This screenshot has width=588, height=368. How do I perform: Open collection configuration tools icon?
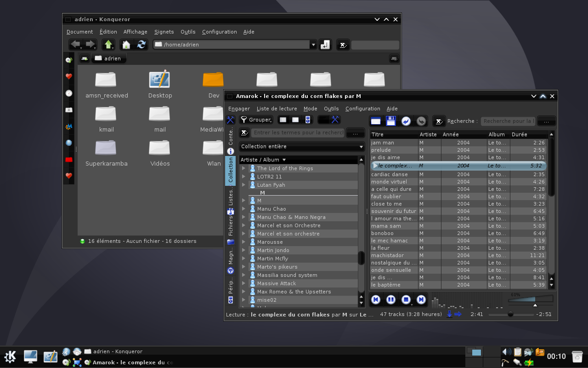pyautogui.click(x=335, y=120)
